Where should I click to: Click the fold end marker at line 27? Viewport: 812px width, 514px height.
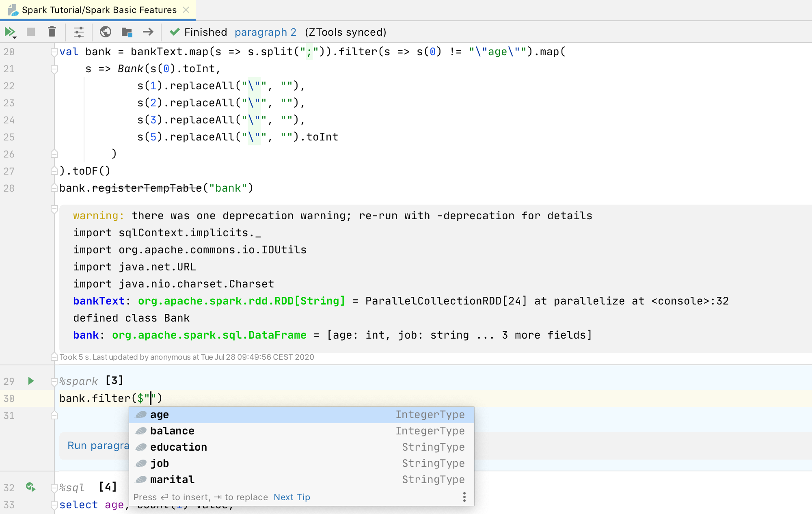click(x=54, y=171)
